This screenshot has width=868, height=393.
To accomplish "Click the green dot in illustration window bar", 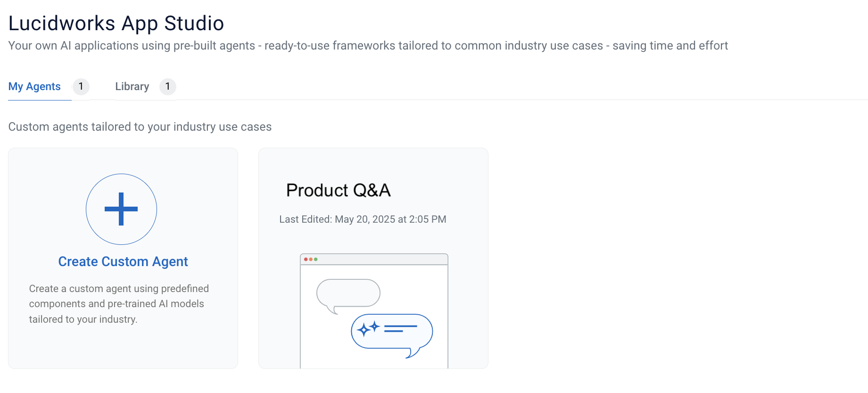I will click(x=316, y=259).
